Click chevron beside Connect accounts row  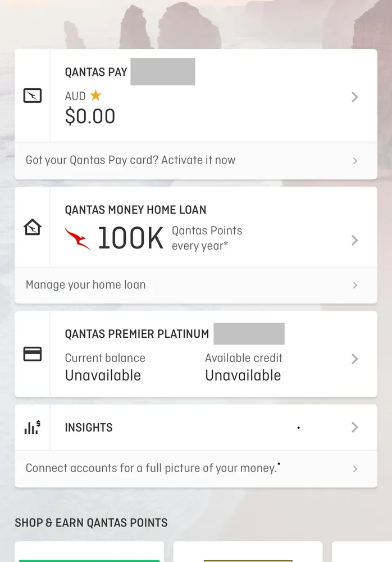355,469
